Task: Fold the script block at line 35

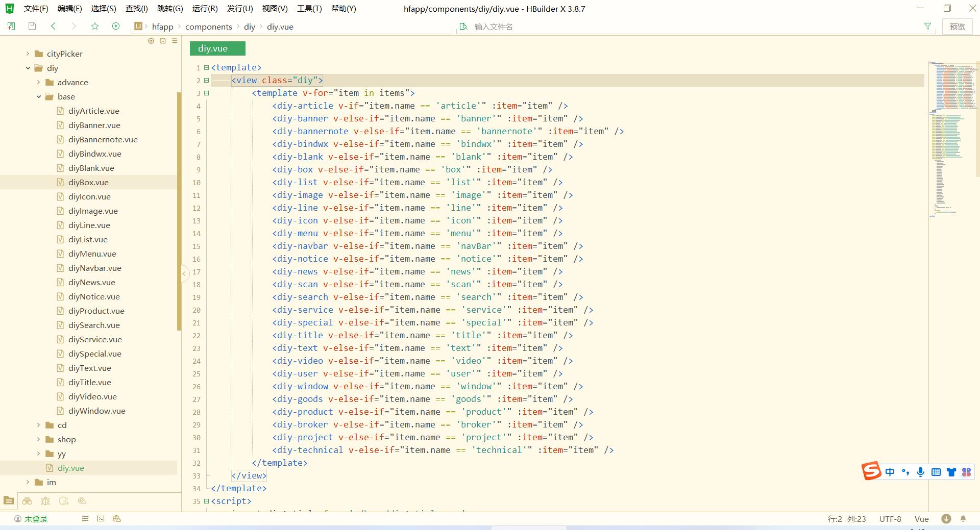Action: [x=206, y=501]
